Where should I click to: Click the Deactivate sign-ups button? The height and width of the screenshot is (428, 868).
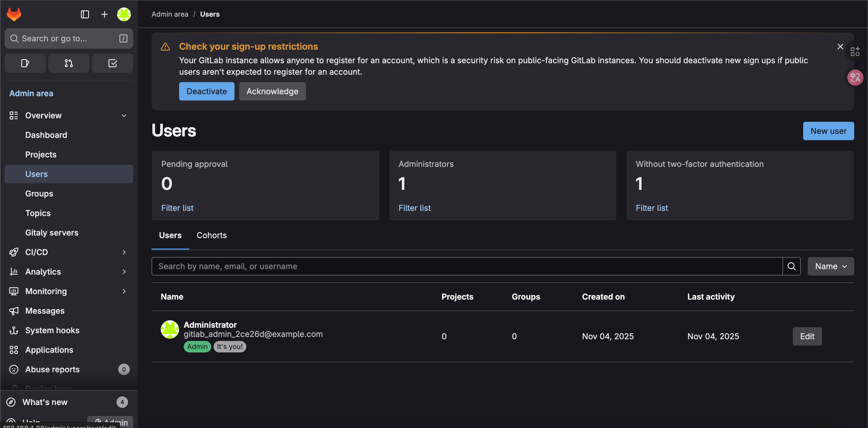point(206,91)
